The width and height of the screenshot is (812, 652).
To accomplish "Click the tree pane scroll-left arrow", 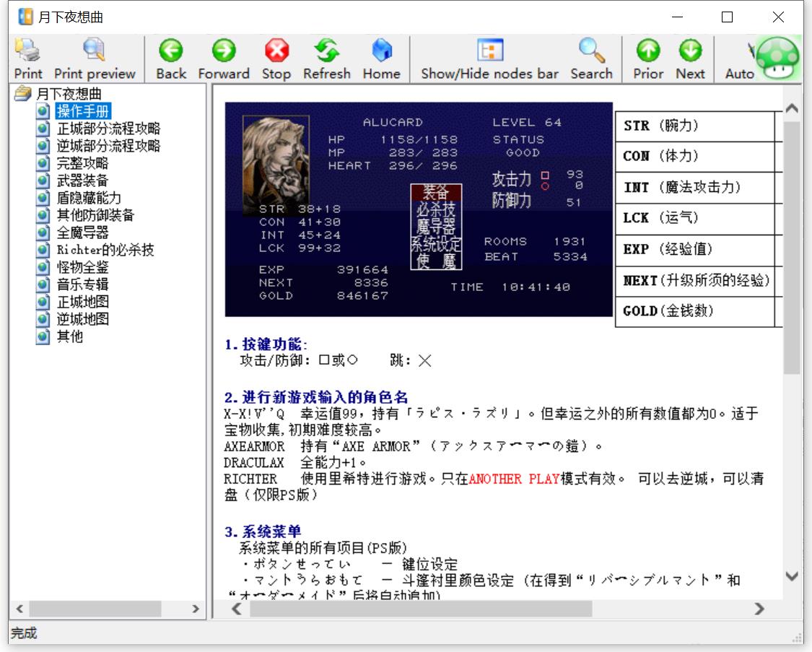I will (19, 609).
